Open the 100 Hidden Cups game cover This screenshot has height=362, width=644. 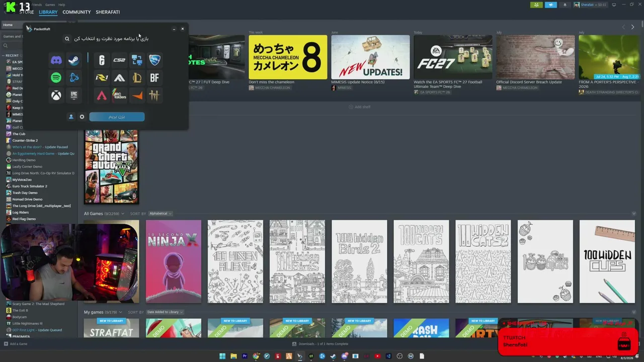point(607,261)
